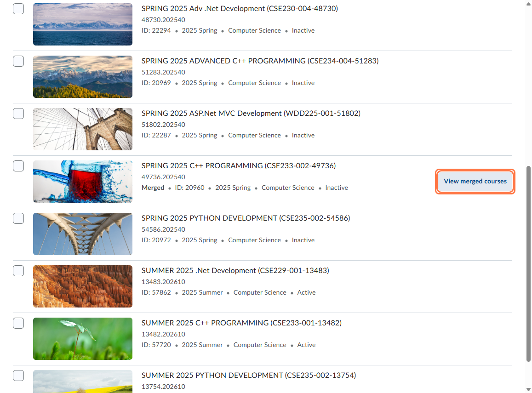Click the vertical scrollbar thumb

click(x=528, y=264)
